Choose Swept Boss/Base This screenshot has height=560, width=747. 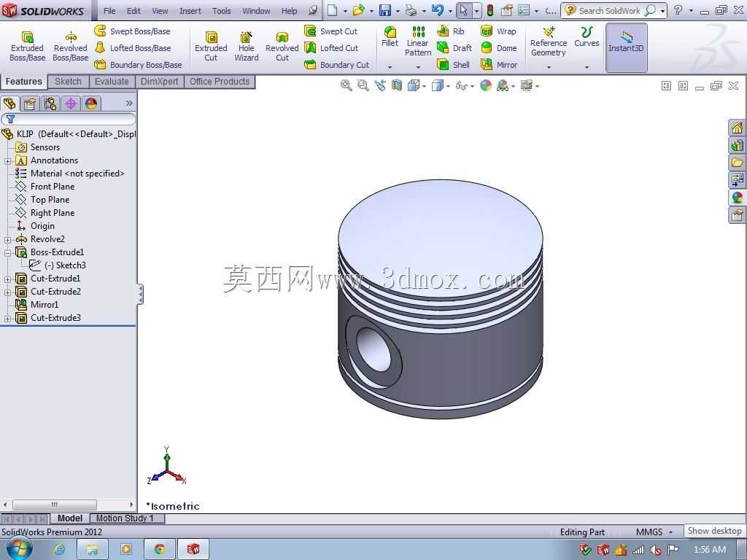[133, 31]
